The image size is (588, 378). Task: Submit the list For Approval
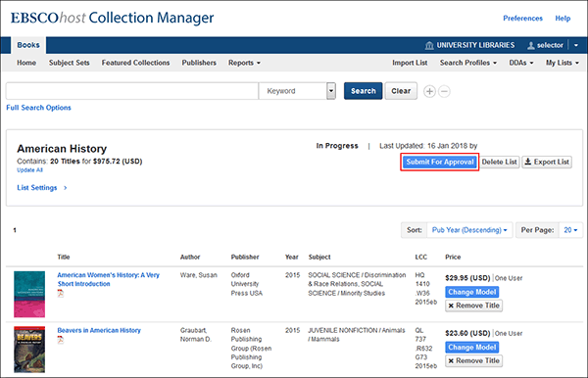pos(440,162)
